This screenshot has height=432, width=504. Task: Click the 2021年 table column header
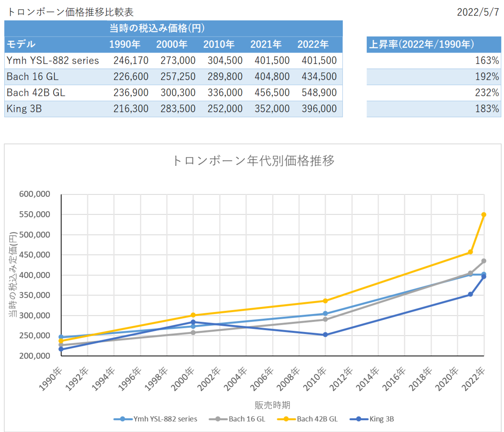coord(266,44)
